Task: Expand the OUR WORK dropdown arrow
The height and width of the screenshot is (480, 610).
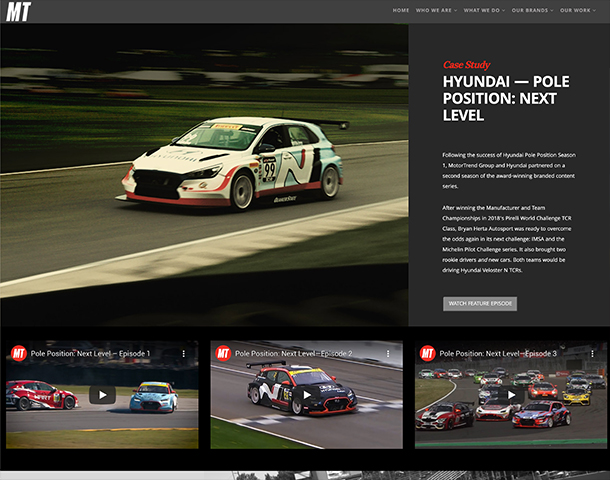Action: (x=594, y=11)
